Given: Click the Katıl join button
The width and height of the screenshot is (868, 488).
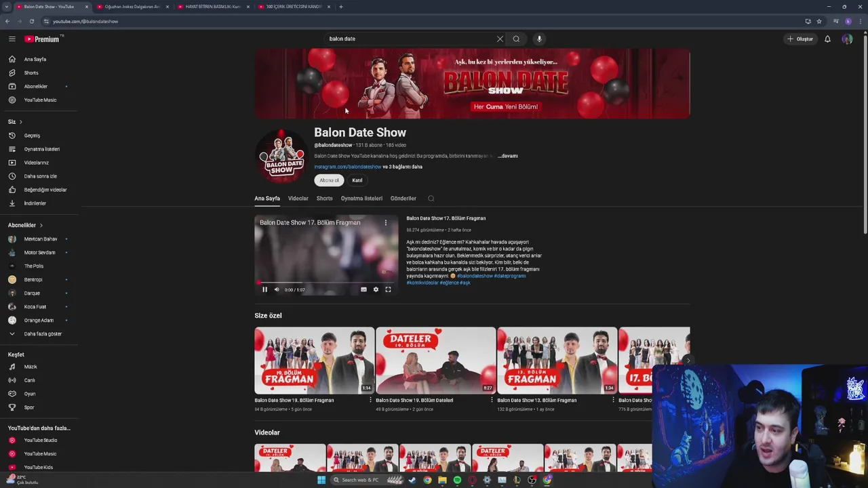Looking at the screenshot, I should [x=357, y=180].
